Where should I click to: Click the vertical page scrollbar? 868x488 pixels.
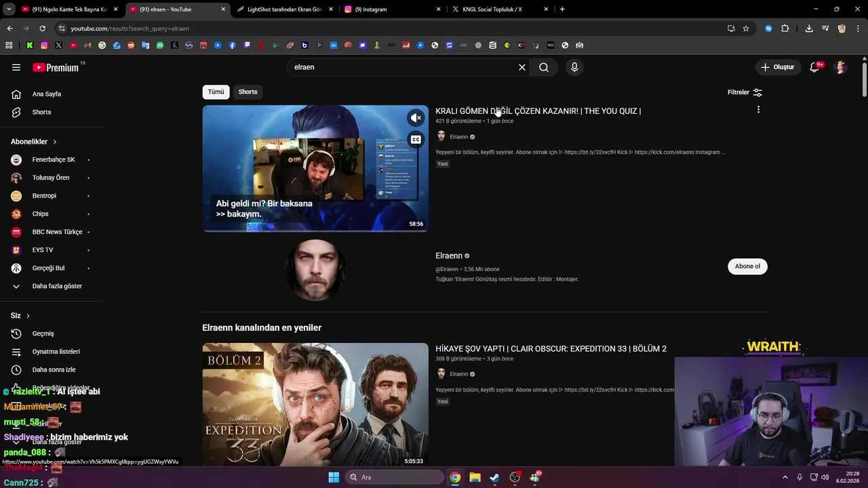(865, 80)
